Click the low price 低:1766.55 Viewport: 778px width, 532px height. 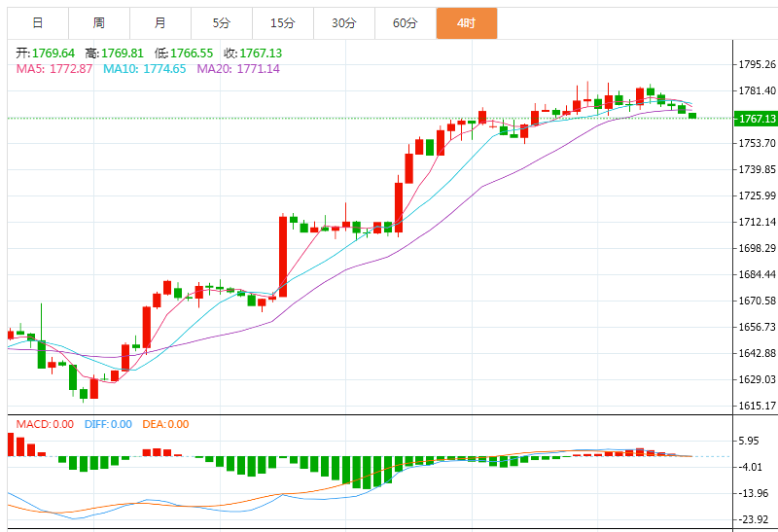click(x=184, y=53)
